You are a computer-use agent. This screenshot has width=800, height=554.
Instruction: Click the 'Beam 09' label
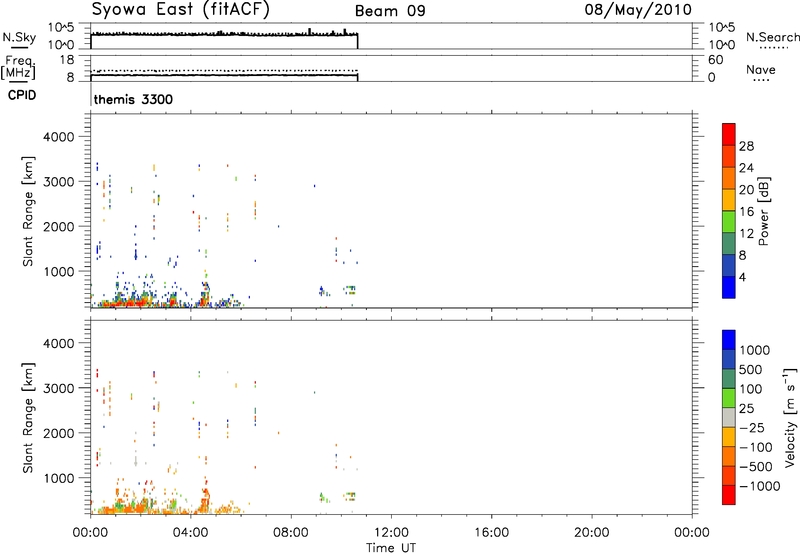point(390,11)
